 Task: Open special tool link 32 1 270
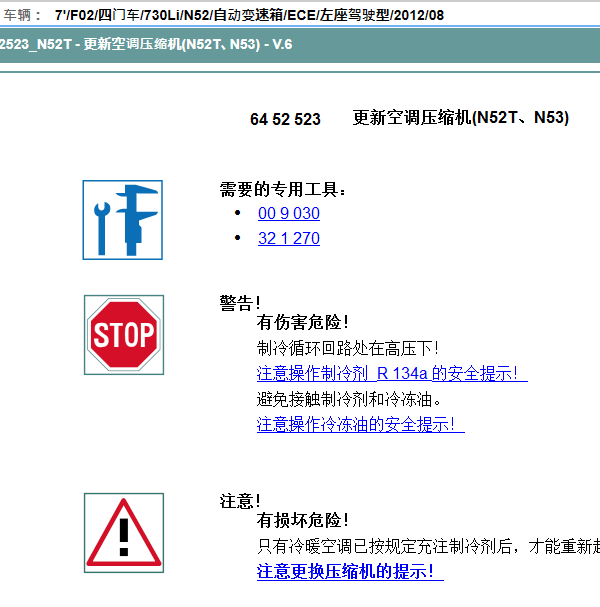[289, 238]
